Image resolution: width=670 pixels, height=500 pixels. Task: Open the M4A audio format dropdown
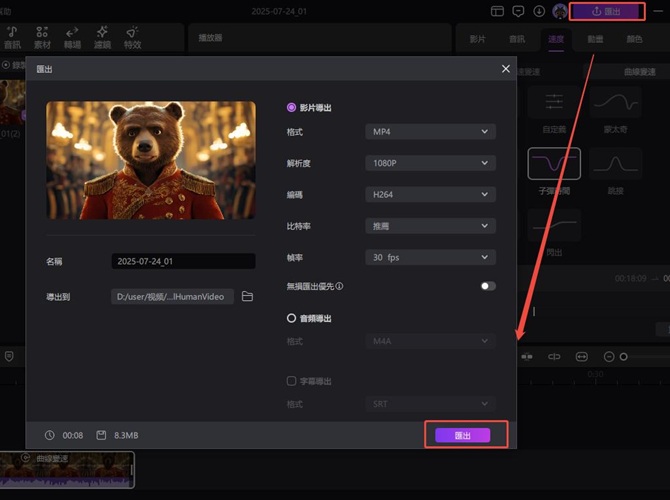[430, 341]
